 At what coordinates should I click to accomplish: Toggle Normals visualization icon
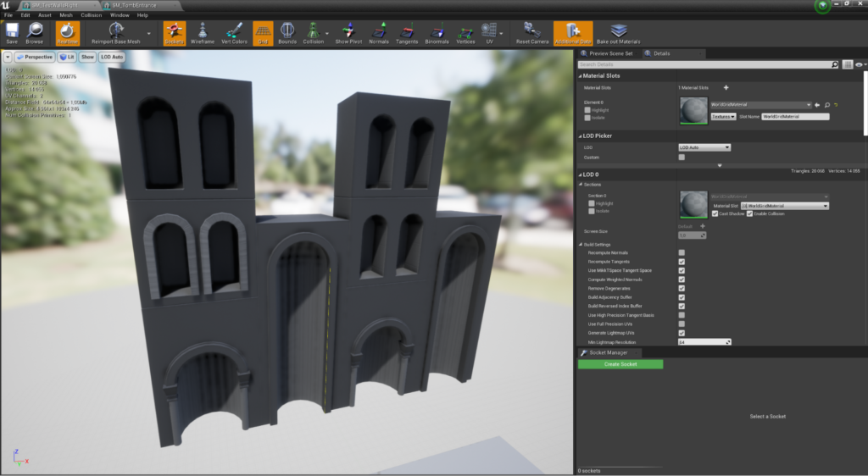(x=378, y=32)
